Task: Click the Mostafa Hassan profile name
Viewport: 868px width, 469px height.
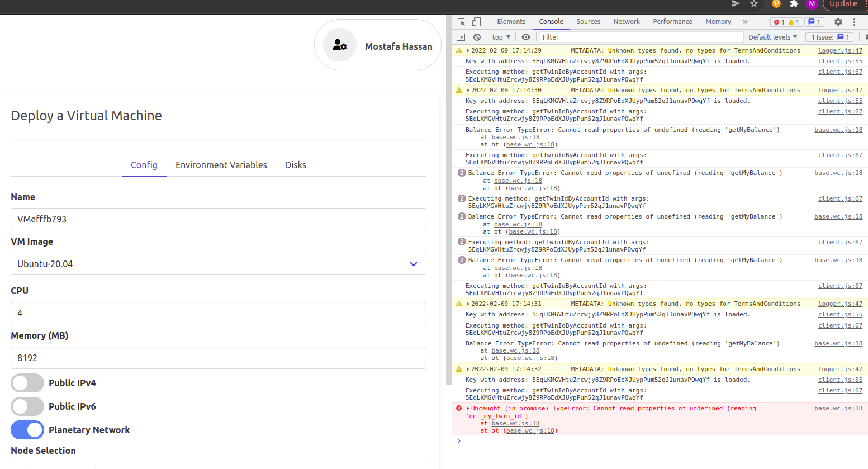Action: (399, 46)
